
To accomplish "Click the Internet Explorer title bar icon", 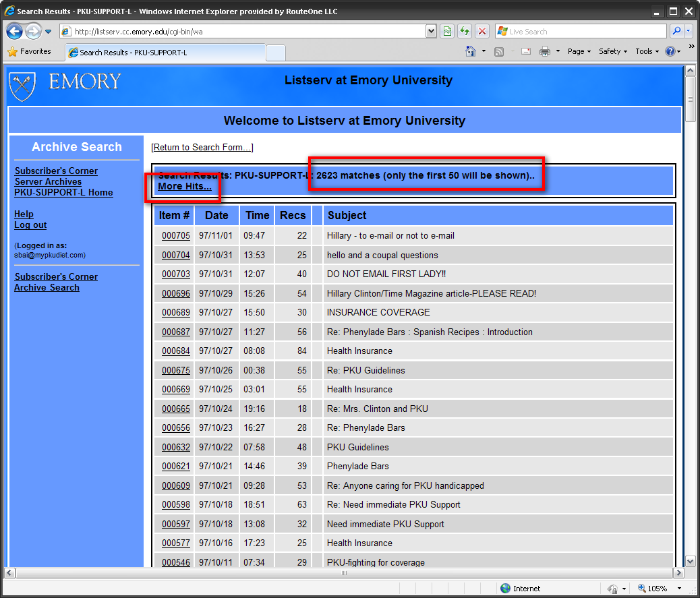I will pyautogui.click(x=9, y=11).
